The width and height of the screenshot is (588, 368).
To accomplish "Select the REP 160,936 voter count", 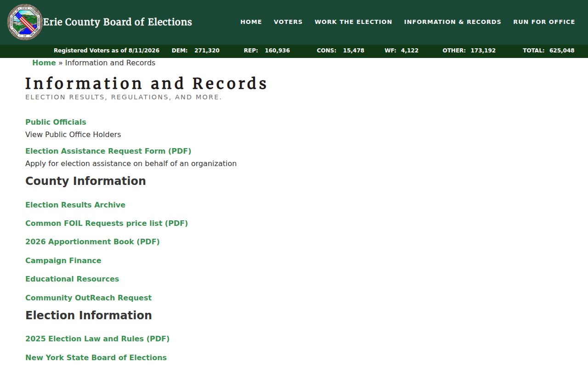I will [267, 51].
